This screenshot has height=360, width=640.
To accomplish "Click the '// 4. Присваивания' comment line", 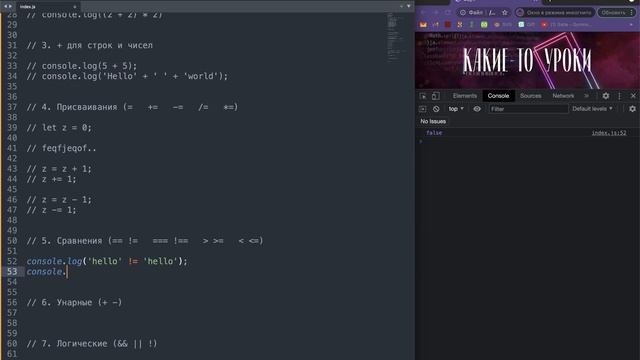I will pyautogui.click(x=132, y=107).
